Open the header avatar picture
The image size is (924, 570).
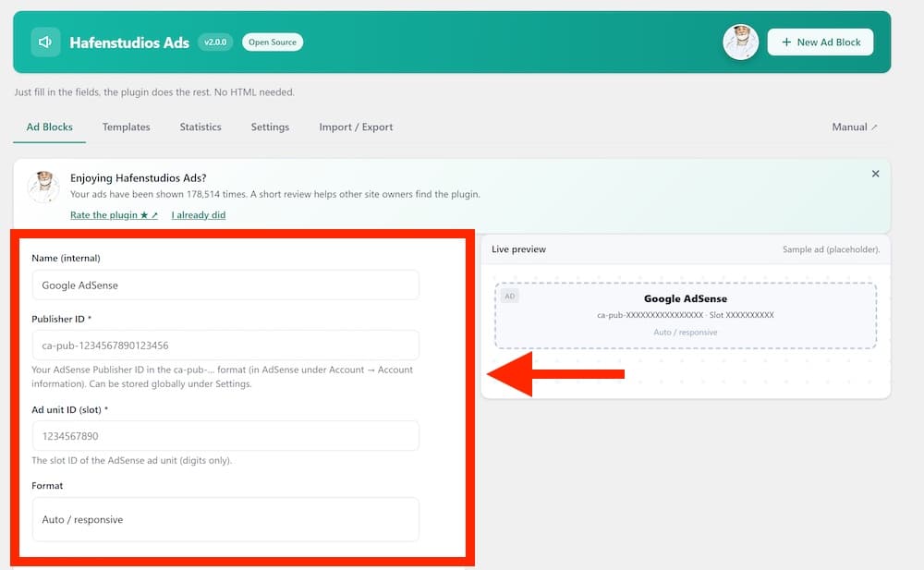point(740,42)
